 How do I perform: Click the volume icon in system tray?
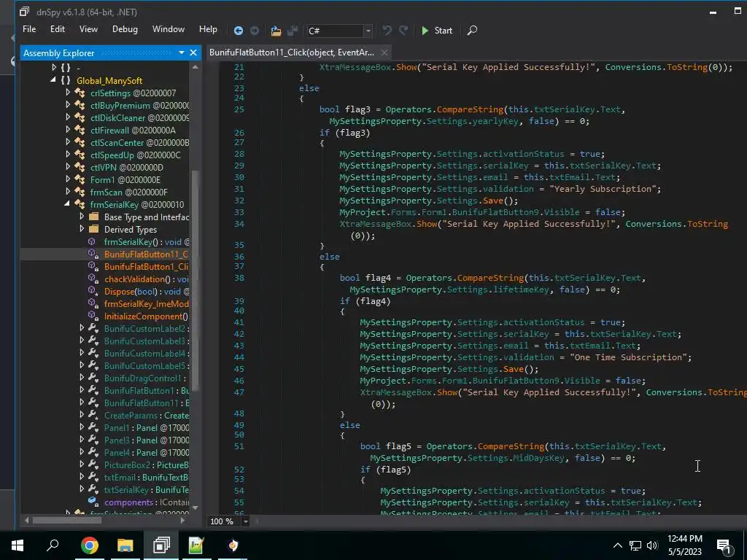click(x=652, y=545)
